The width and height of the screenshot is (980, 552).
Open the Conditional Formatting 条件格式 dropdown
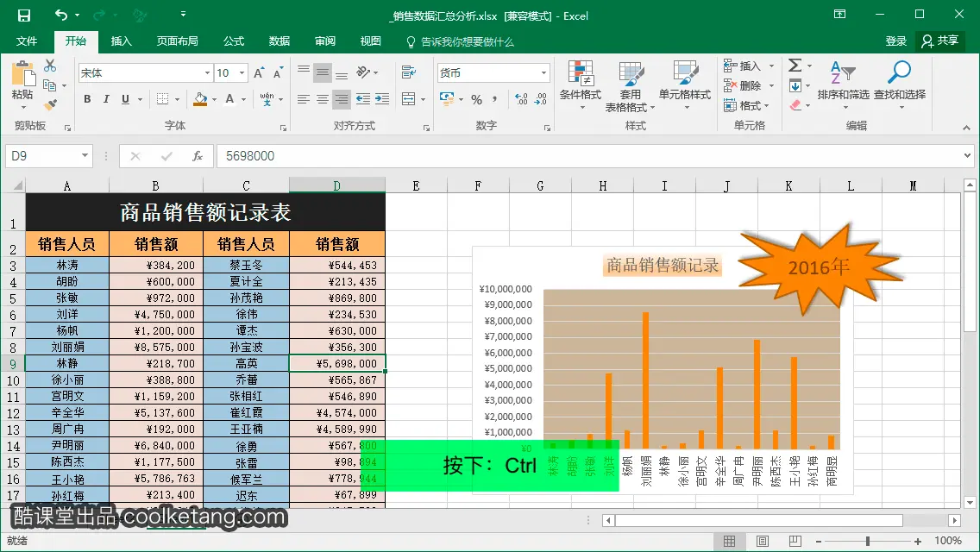coord(581,86)
